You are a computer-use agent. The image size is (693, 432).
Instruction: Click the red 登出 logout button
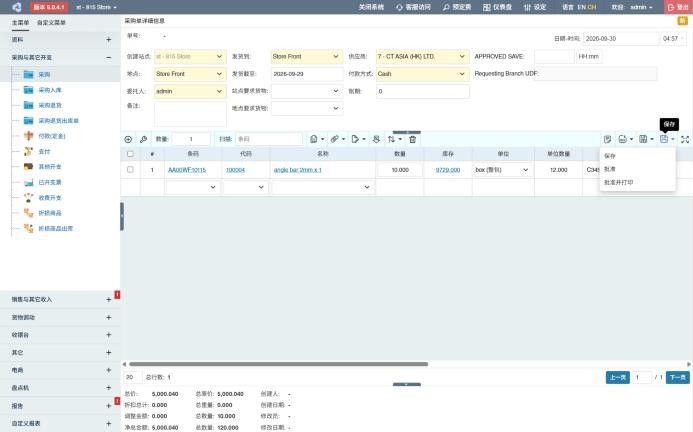point(678,7)
